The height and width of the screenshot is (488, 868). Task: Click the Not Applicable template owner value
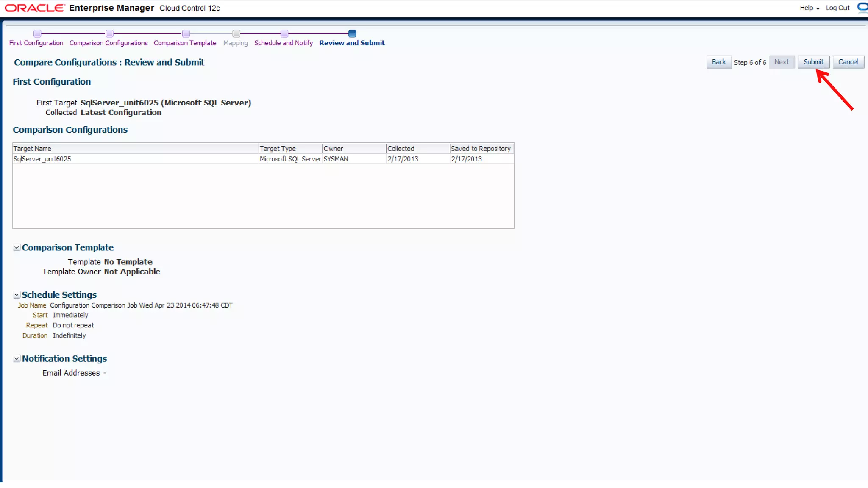[132, 272]
